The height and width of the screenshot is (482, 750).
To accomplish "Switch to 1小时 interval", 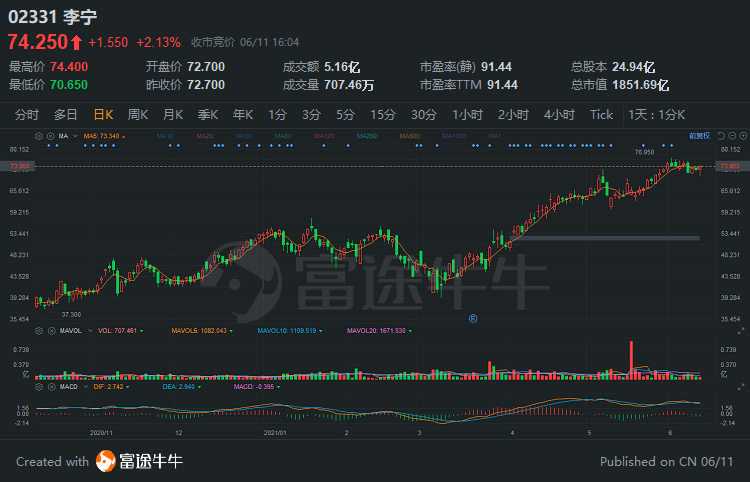I will pyautogui.click(x=468, y=115).
